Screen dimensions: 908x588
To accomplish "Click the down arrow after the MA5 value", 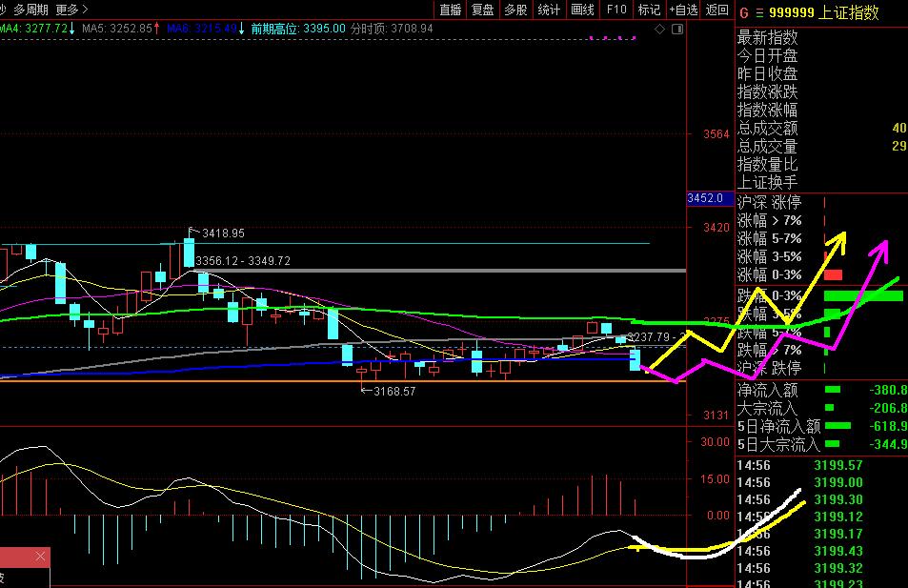I will point(158,29).
